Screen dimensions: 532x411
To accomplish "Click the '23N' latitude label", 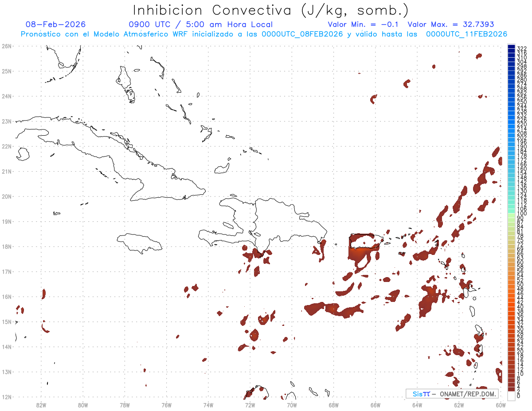I will pyautogui.click(x=6, y=121).
